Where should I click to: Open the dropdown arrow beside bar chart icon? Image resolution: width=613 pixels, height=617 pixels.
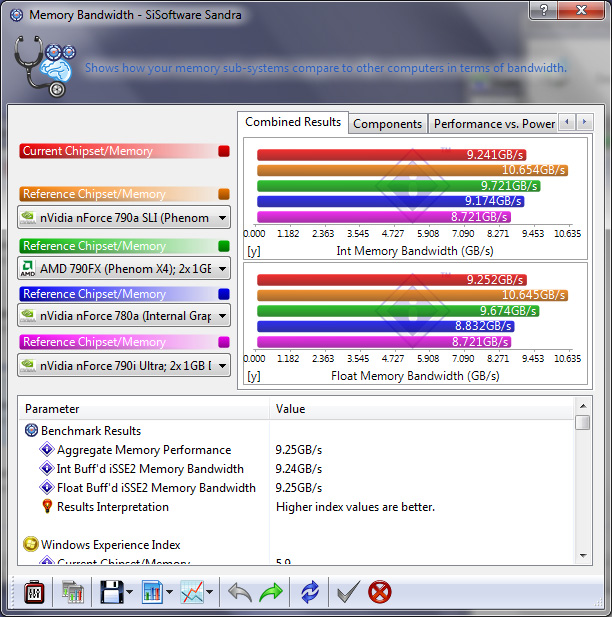tap(170, 592)
